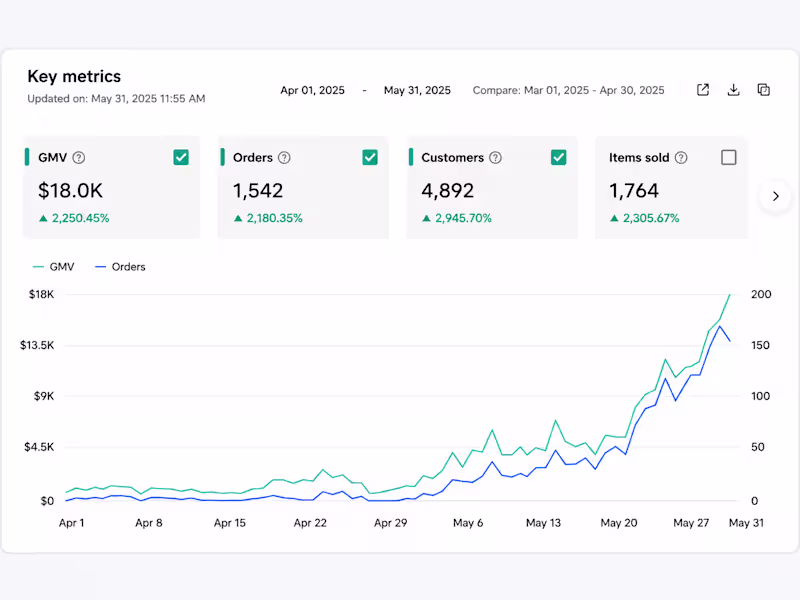800x600 pixels.
Task: Toggle GMV series in chart legend
Action: [54, 267]
